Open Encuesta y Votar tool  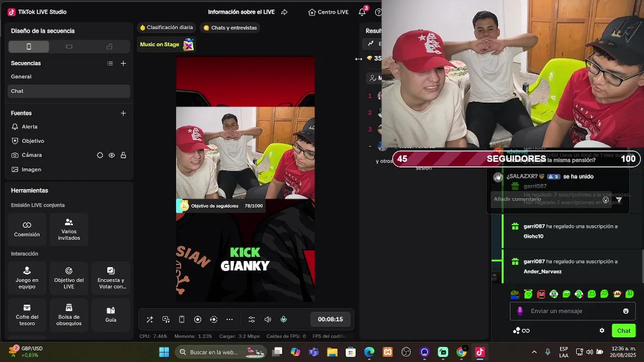pyautogui.click(x=111, y=278)
